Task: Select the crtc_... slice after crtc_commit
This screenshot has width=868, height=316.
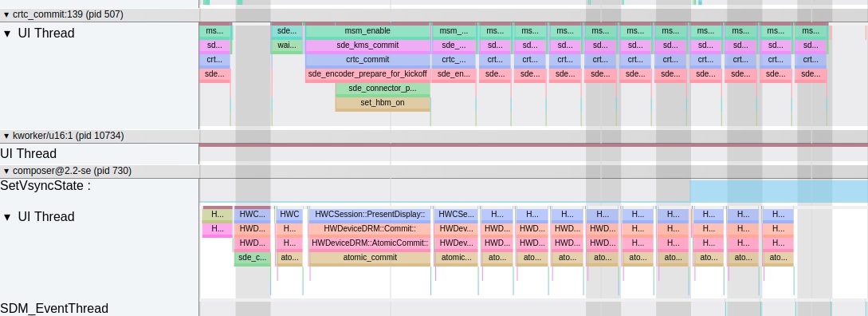Action: click(x=454, y=60)
